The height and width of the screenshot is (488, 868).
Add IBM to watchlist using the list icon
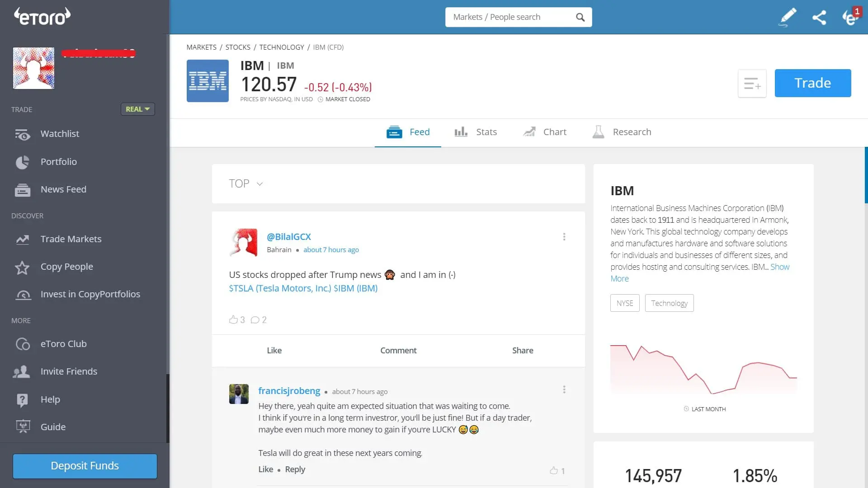tap(752, 83)
